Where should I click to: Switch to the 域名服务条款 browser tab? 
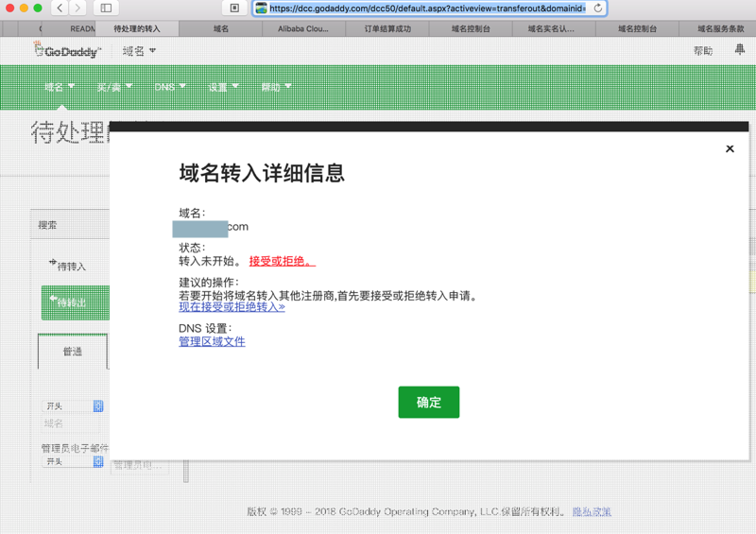click(x=720, y=29)
